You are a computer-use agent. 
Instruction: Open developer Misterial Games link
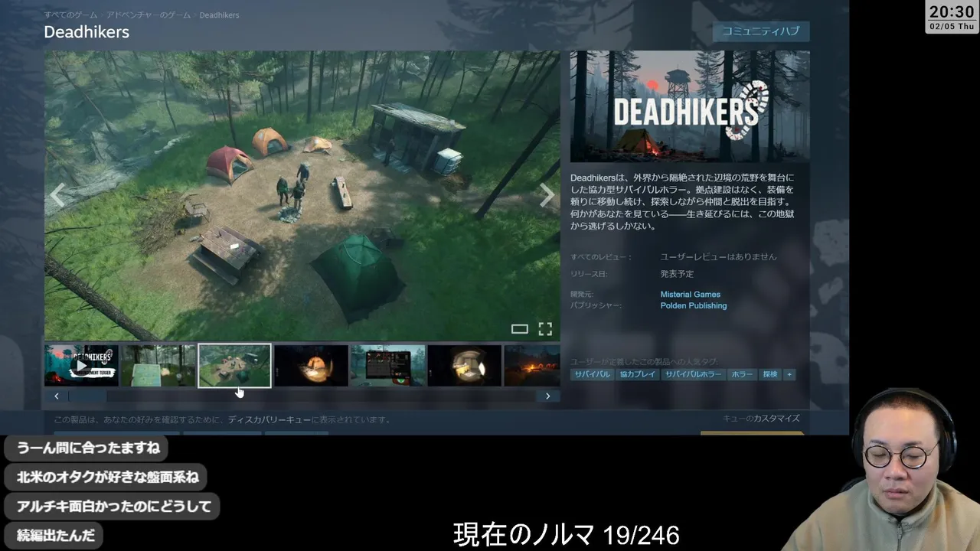[x=691, y=295]
